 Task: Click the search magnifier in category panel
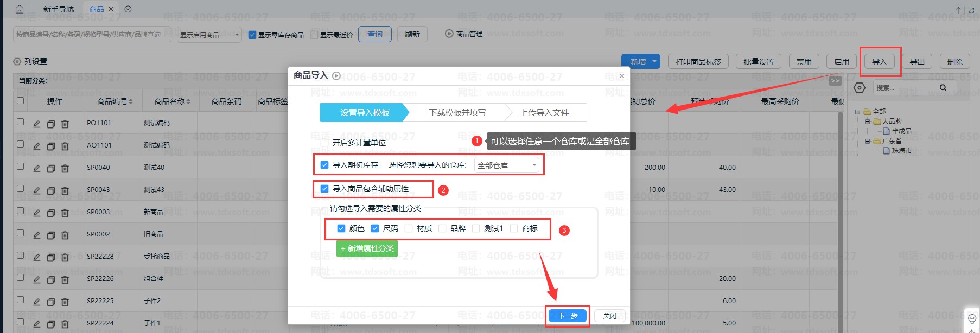943,88
